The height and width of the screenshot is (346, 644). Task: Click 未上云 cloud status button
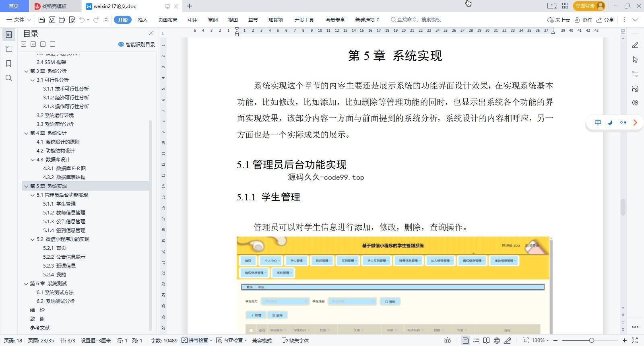coord(558,20)
